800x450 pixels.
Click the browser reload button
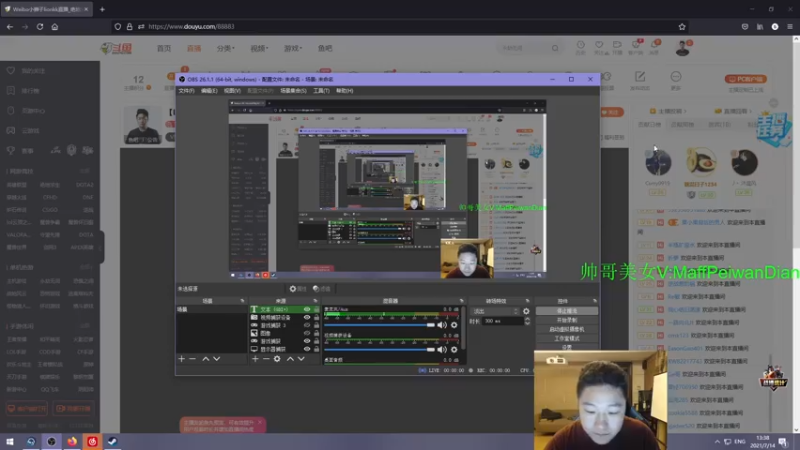tap(40, 27)
